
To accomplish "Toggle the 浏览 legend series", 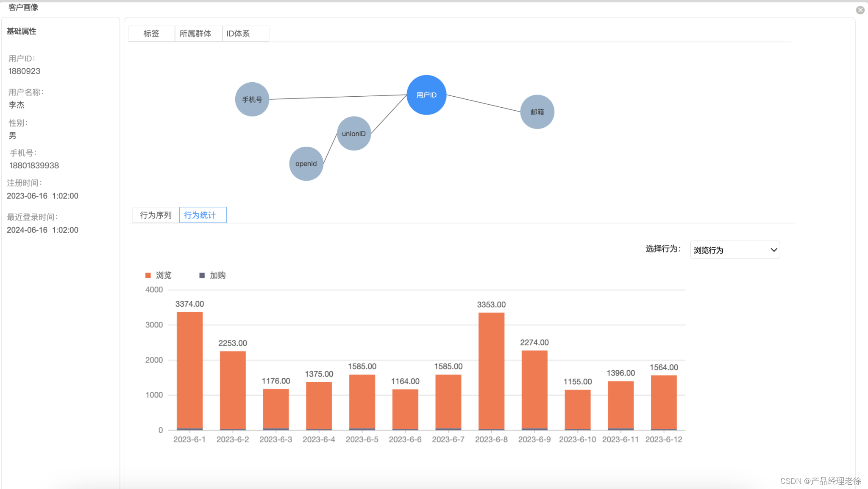I will (x=163, y=275).
